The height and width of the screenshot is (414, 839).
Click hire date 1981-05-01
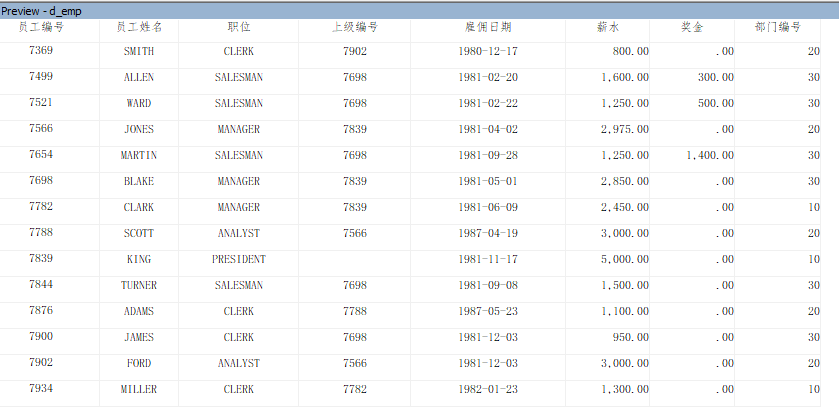click(x=488, y=181)
